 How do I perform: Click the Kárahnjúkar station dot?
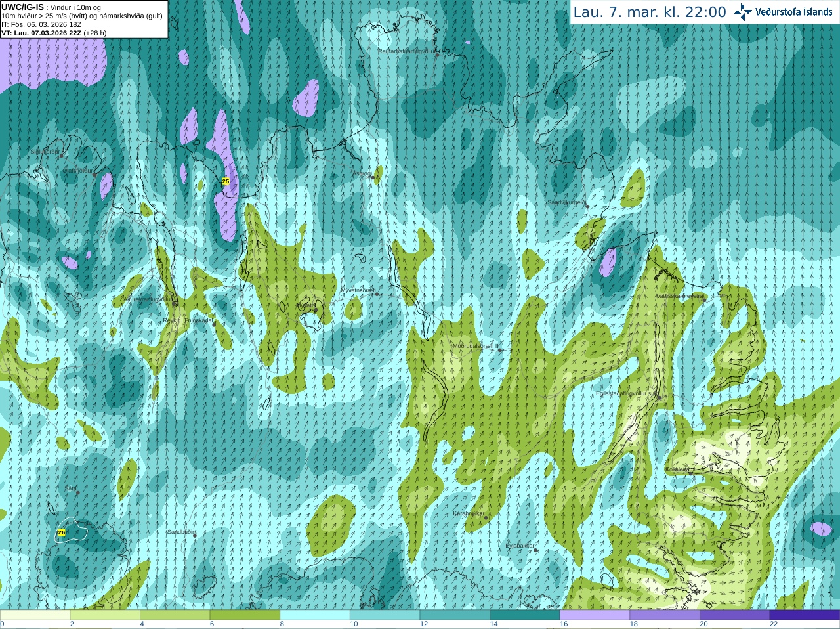coord(486,517)
